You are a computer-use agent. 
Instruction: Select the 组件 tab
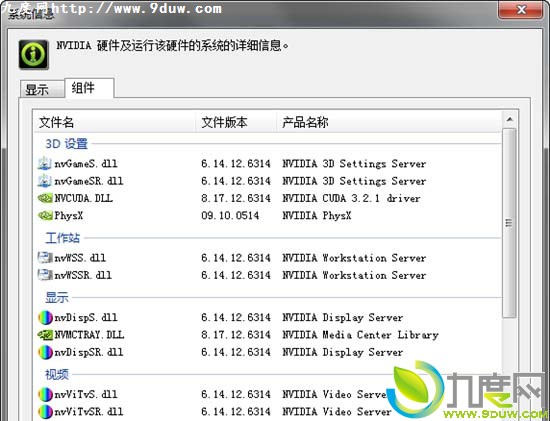tap(89, 88)
